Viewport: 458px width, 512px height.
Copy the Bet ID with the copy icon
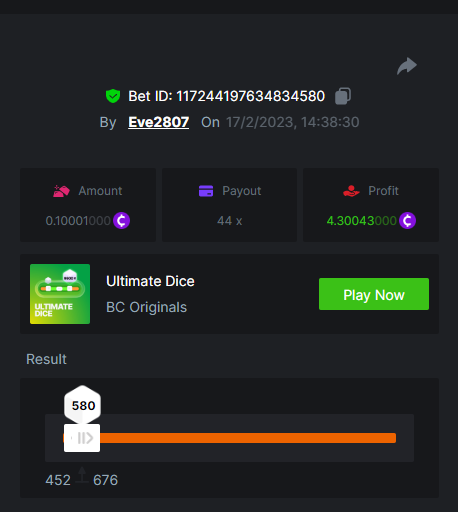coord(343,96)
